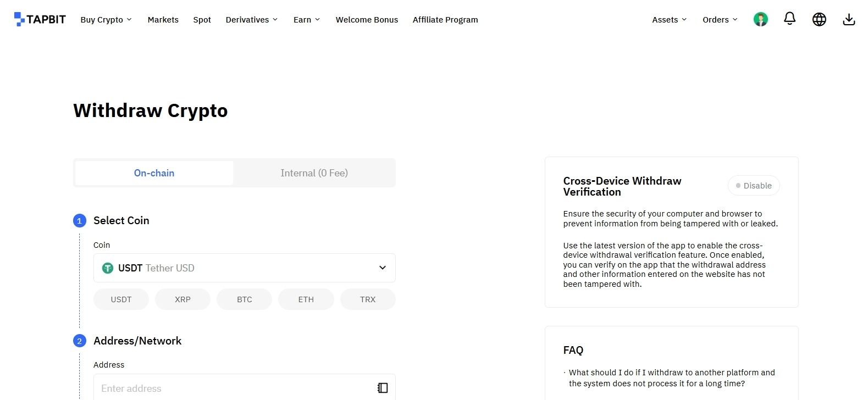This screenshot has width=868, height=400.
Task: Choose the ETH quick coin chip
Action: click(x=306, y=299)
